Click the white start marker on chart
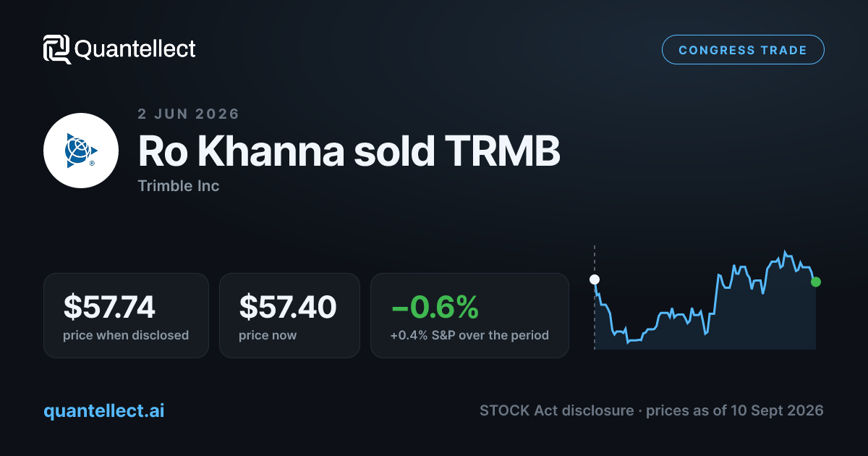 595,279
